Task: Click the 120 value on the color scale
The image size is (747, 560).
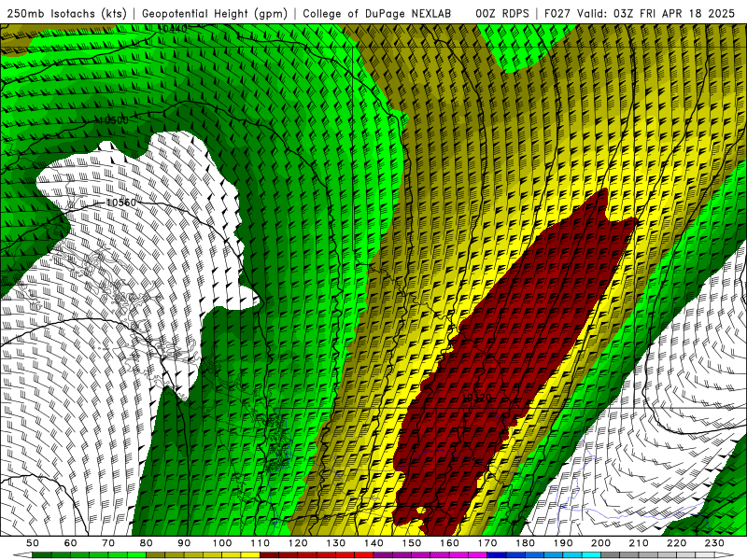Action: (298, 543)
